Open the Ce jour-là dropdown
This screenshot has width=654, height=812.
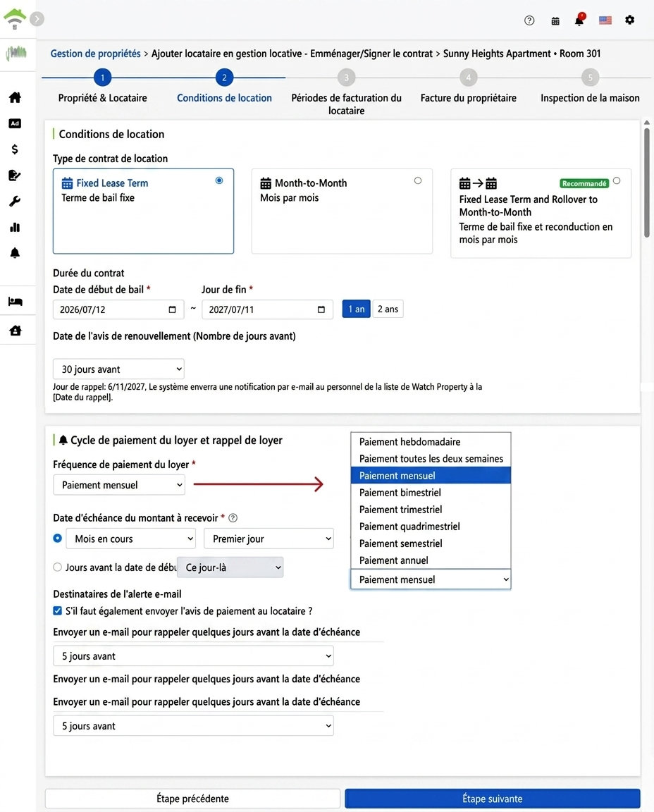point(230,567)
